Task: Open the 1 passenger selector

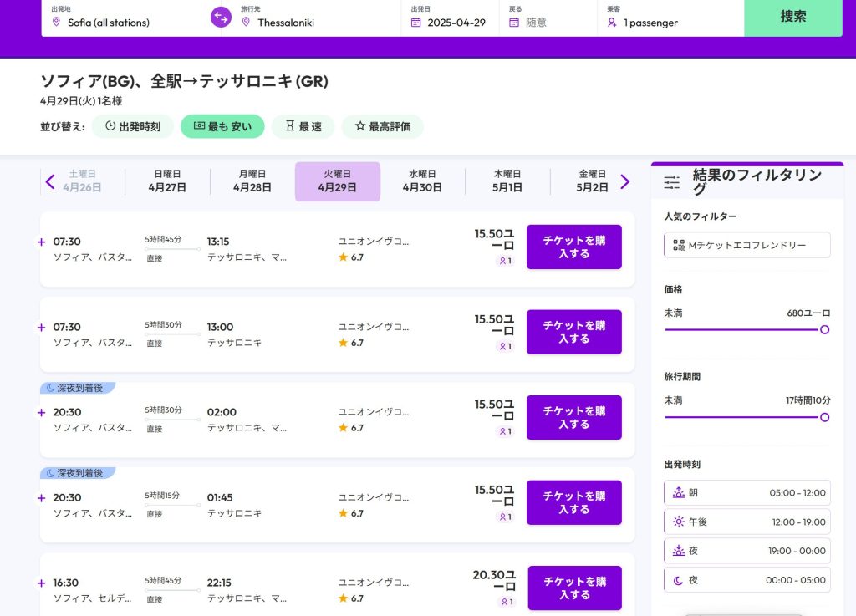Action: (670, 18)
